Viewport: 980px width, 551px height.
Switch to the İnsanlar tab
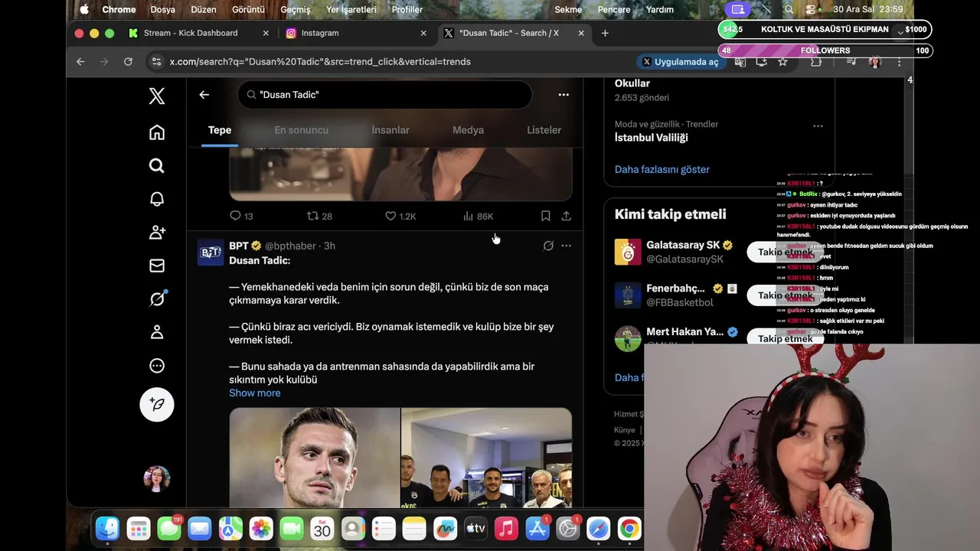pyautogui.click(x=390, y=130)
